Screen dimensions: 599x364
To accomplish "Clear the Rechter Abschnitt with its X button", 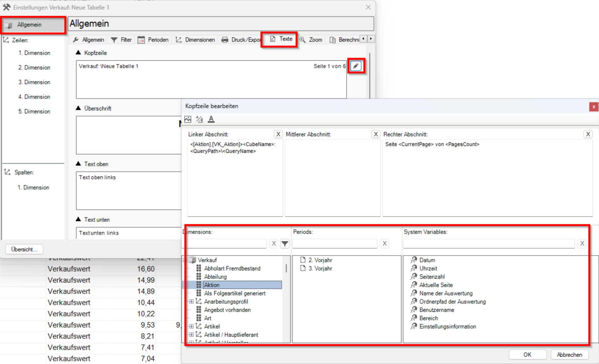I will click(x=588, y=134).
